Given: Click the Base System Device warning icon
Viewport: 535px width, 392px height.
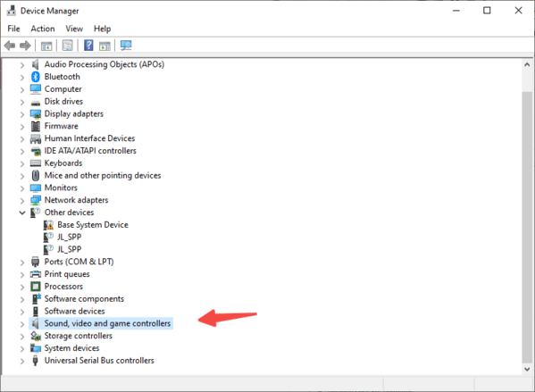Looking at the screenshot, I should 48,225.
